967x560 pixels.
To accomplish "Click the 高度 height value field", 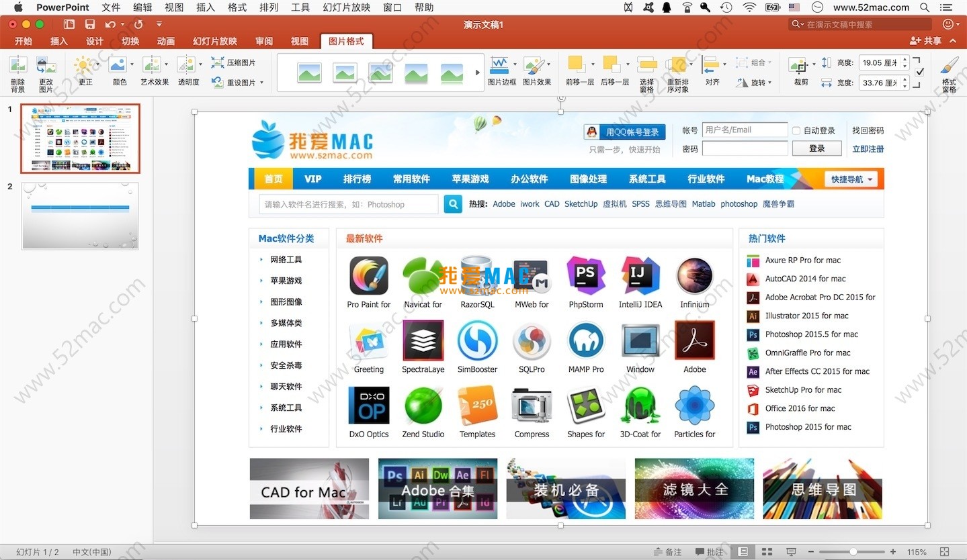I will point(880,62).
